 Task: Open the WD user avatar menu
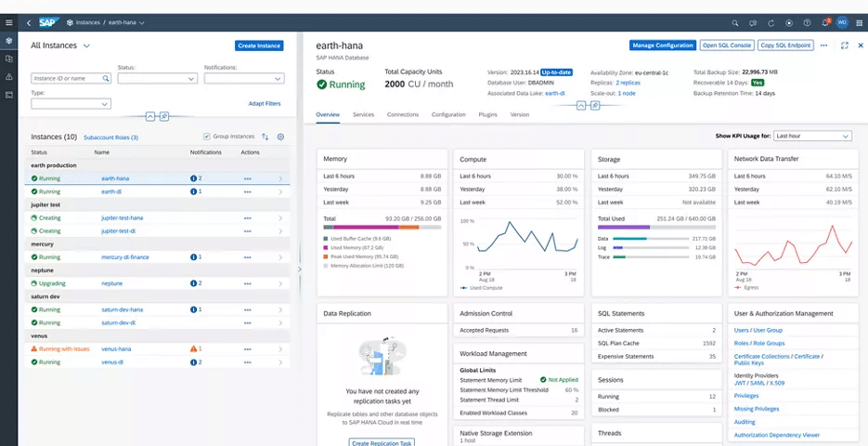842,22
